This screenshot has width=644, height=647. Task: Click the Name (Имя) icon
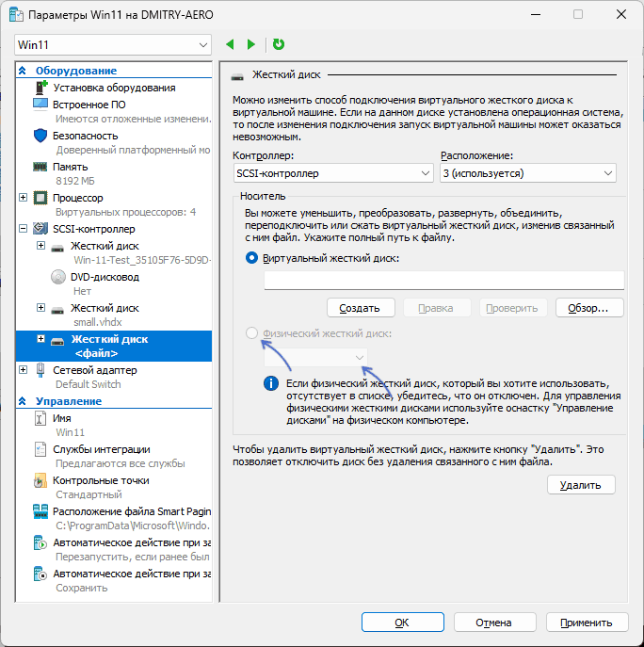coord(40,418)
